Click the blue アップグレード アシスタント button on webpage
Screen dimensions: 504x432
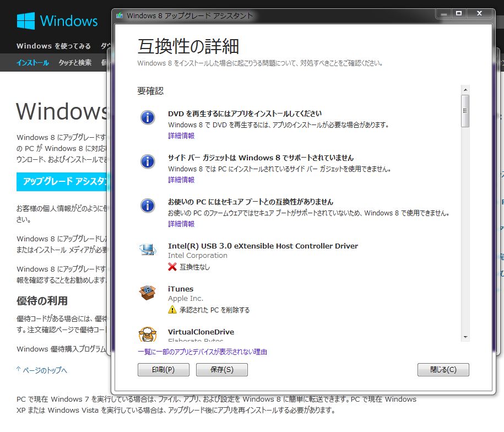click(x=63, y=182)
